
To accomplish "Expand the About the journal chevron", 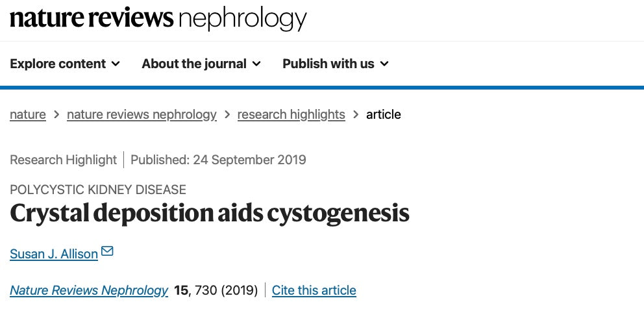I will tap(256, 64).
